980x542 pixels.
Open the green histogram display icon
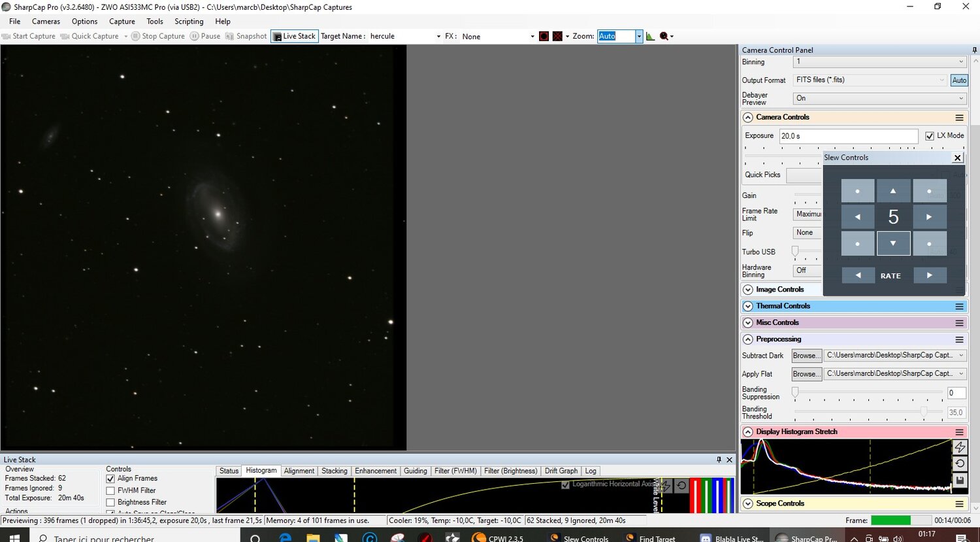tap(650, 36)
